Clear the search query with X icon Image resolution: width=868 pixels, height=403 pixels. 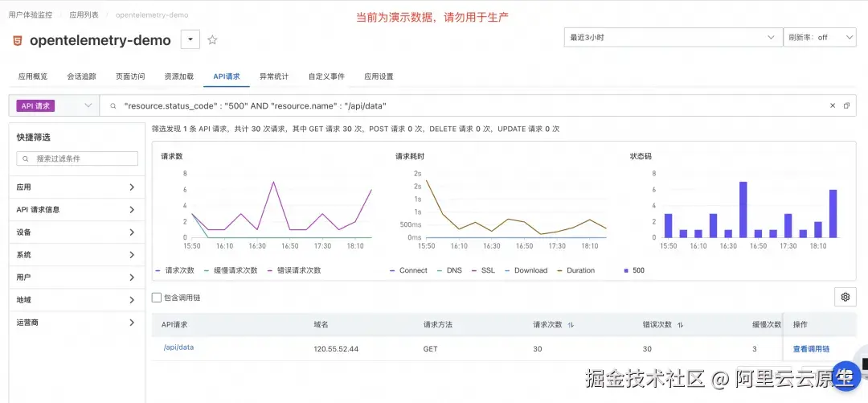click(x=832, y=105)
